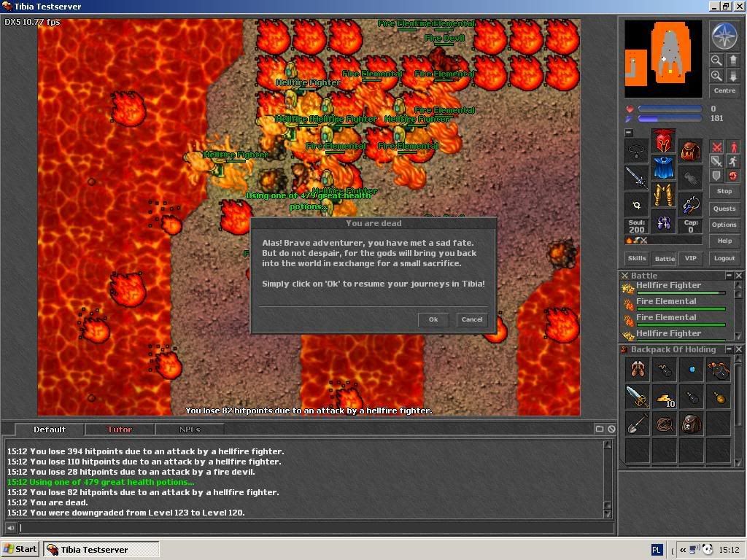The image size is (747, 560).
Task: Open the Options menu
Action: tap(724, 225)
